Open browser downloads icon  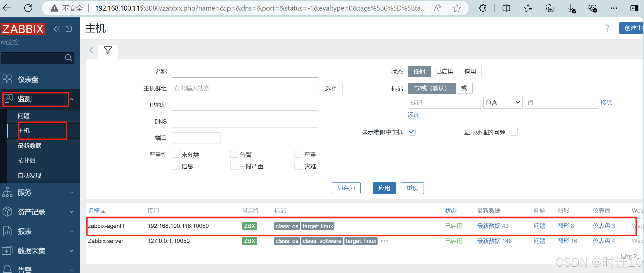(572, 9)
